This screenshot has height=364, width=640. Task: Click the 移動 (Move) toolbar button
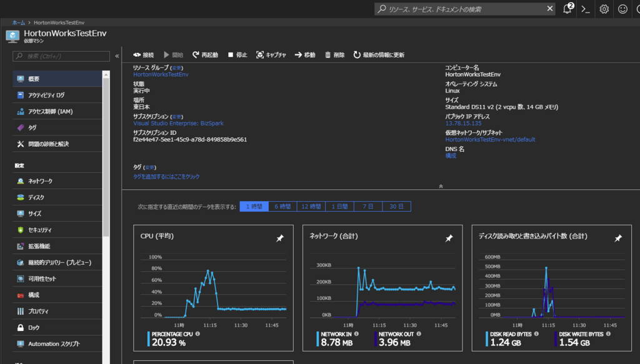click(305, 54)
